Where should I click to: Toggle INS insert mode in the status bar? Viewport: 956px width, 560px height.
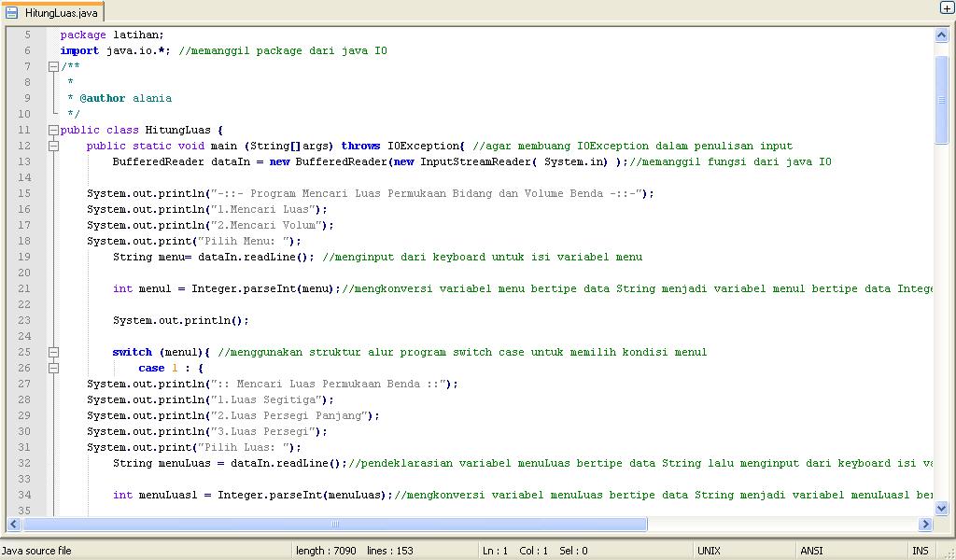[921, 550]
